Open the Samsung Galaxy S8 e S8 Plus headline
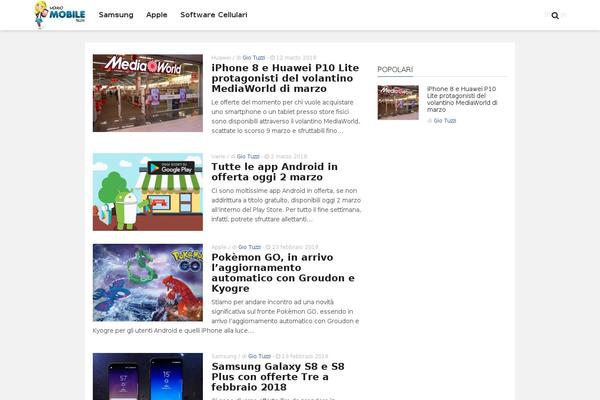 pos(278,377)
